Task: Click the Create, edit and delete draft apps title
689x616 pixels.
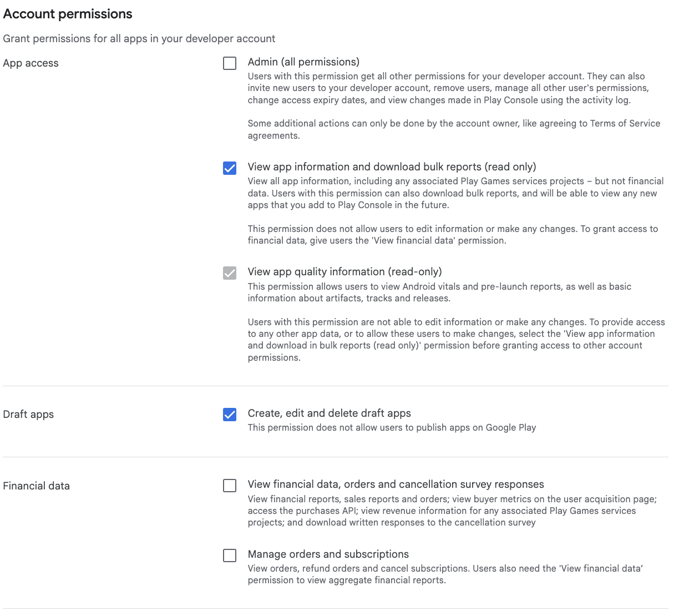Action: (x=329, y=413)
